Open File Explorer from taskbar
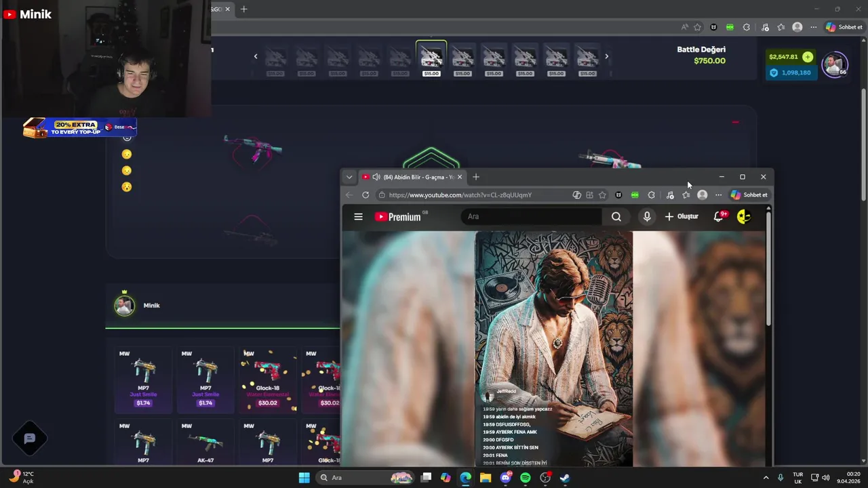This screenshot has width=868, height=488. pyautogui.click(x=486, y=478)
